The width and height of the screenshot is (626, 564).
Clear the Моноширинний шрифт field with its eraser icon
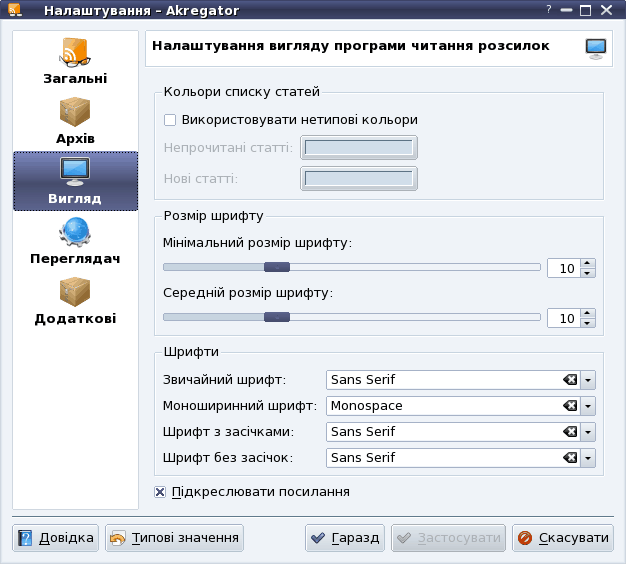pos(569,406)
